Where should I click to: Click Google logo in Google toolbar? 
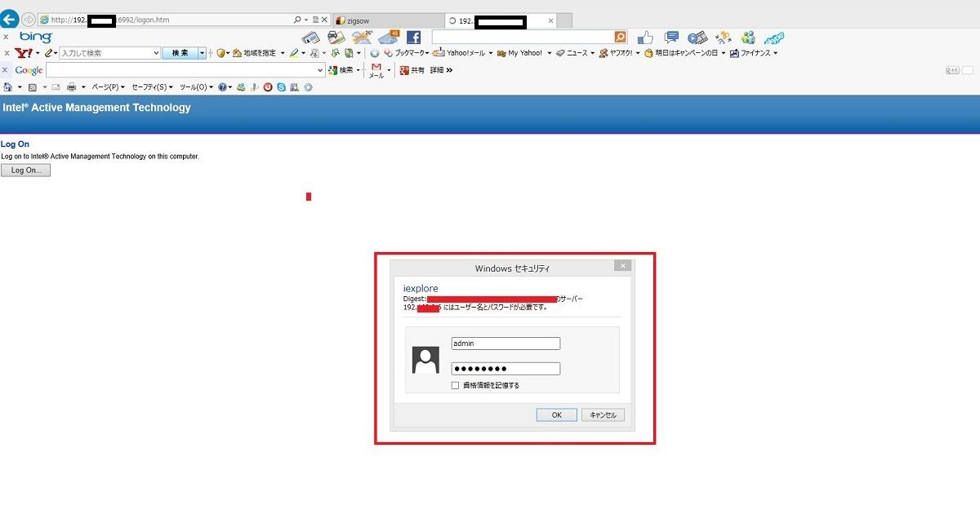point(29,70)
